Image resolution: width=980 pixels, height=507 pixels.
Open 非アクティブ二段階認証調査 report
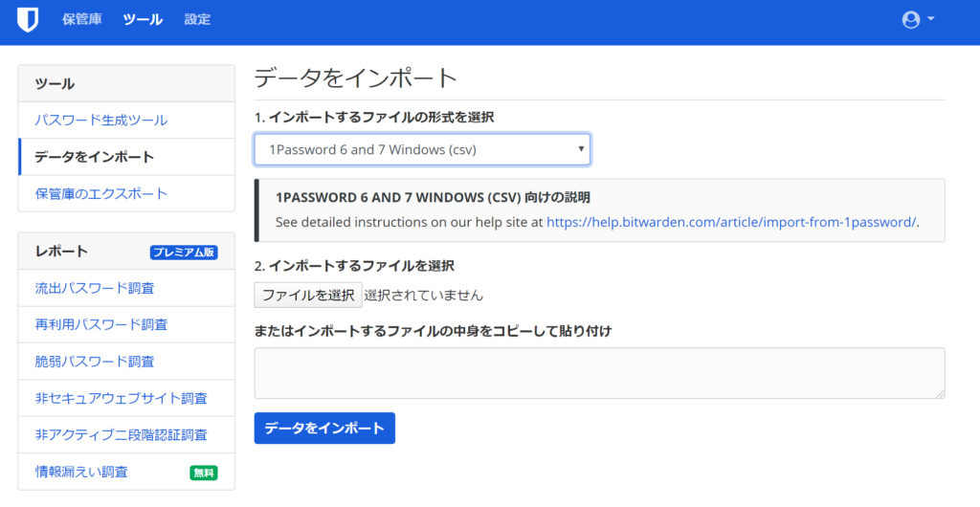[126, 434]
